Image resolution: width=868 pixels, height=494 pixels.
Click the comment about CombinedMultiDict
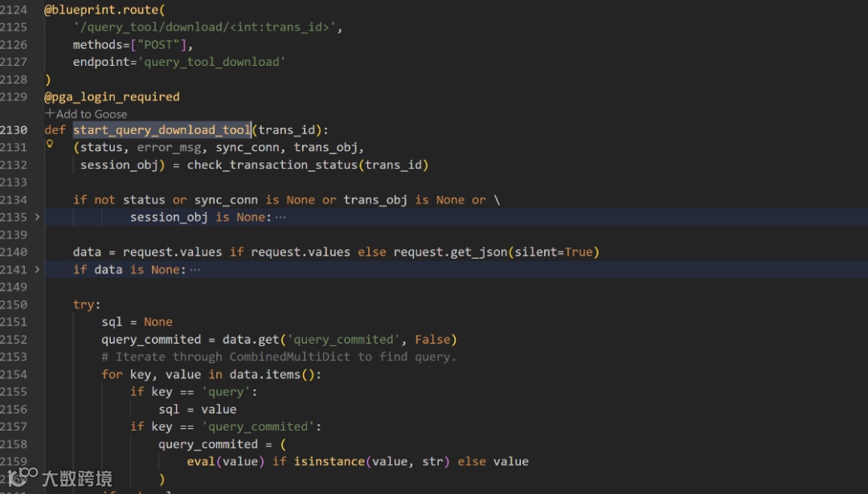pyautogui.click(x=279, y=357)
